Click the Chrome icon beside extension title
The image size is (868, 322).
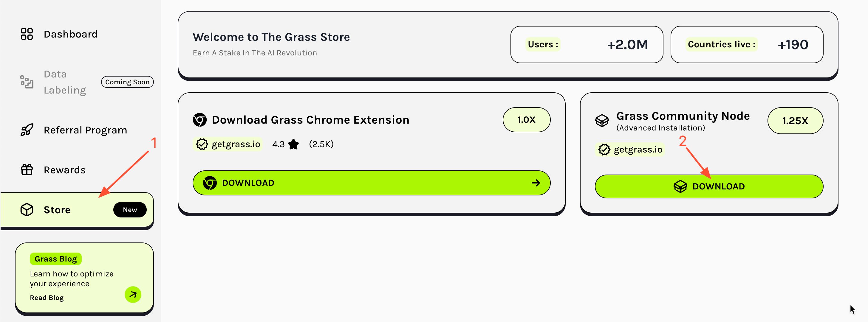199,120
